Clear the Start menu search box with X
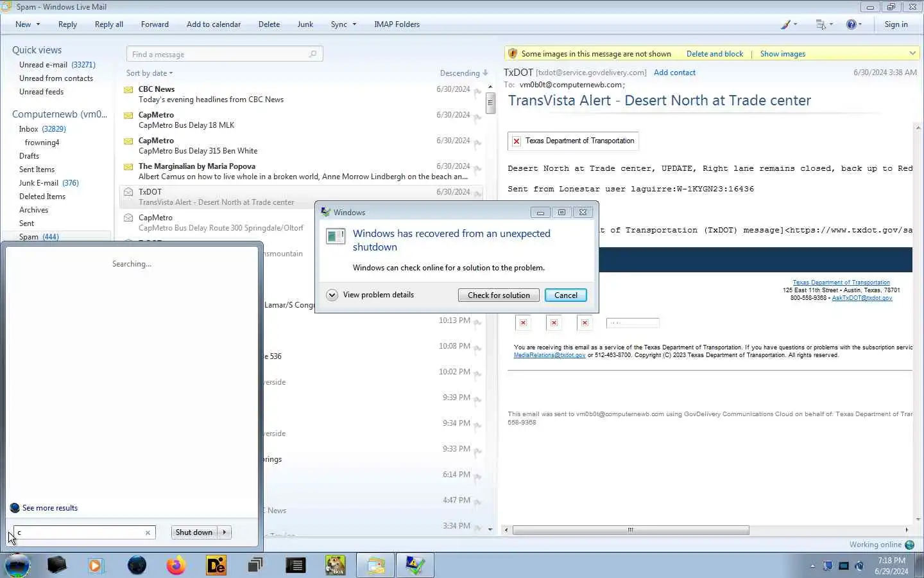The width and height of the screenshot is (924, 578). point(148,532)
